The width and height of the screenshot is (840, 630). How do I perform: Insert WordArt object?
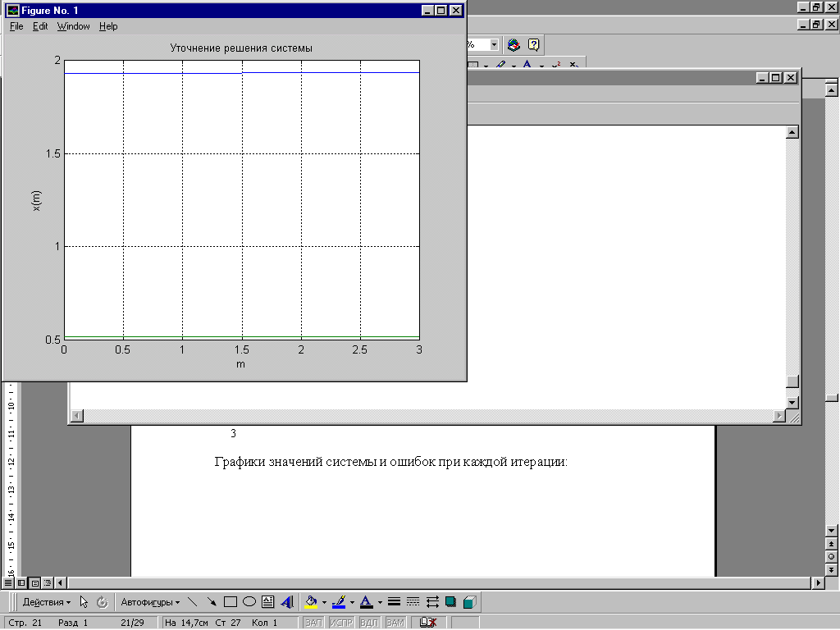pos(287,602)
